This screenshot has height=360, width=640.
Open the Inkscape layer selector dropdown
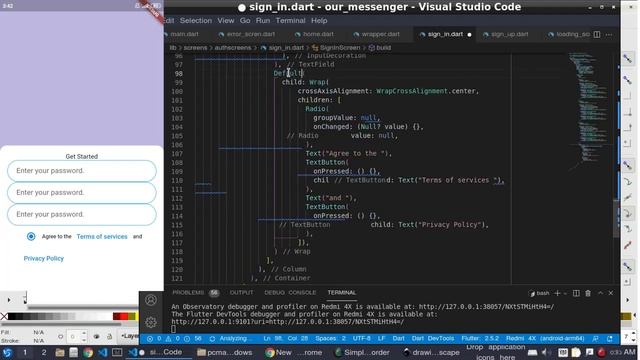(129, 336)
